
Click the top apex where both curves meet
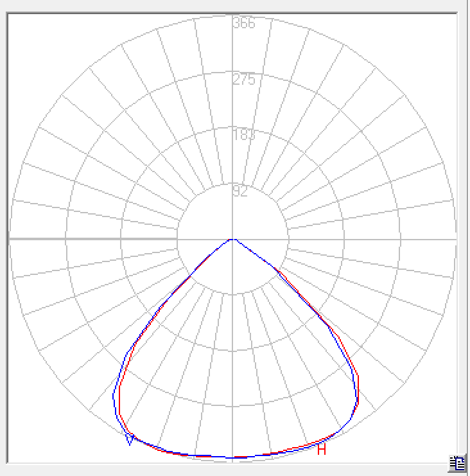(x=233, y=240)
